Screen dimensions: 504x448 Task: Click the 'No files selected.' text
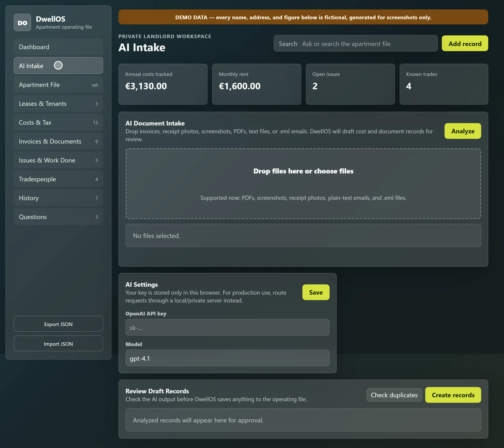(157, 236)
